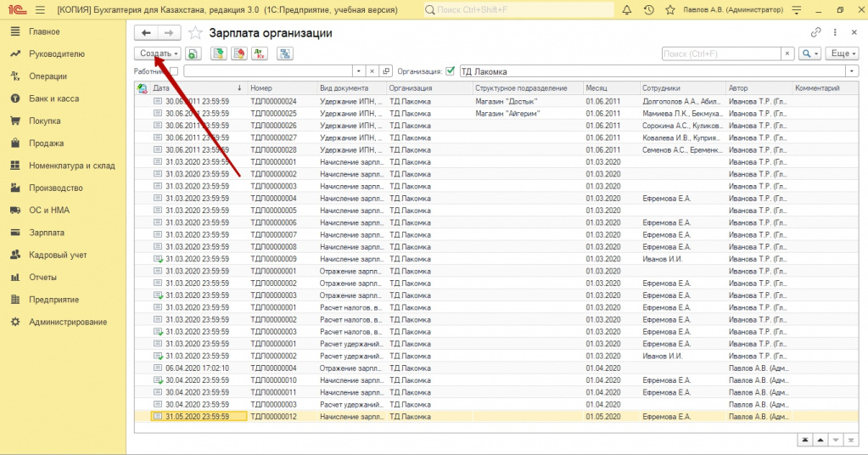This screenshot has width=868, height=455.
Task: Select row ТДЛ00000024 Магазин "Достык"
Action: [496, 101]
